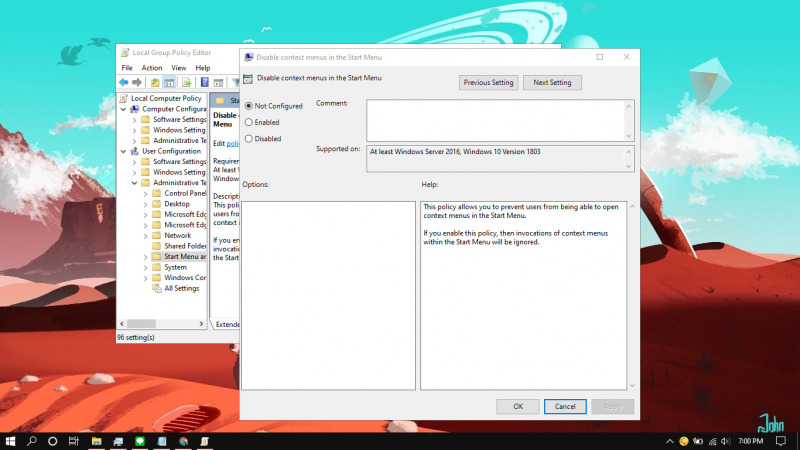Screen dimensions: 800x450
Task: Click Back arrow in Group Policy Editor toolbar
Action: click(123, 82)
